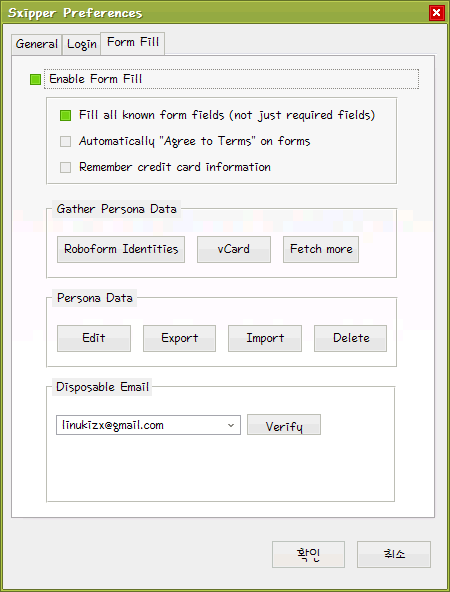Delete the persona data
This screenshot has width=450, height=592.
(x=351, y=338)
